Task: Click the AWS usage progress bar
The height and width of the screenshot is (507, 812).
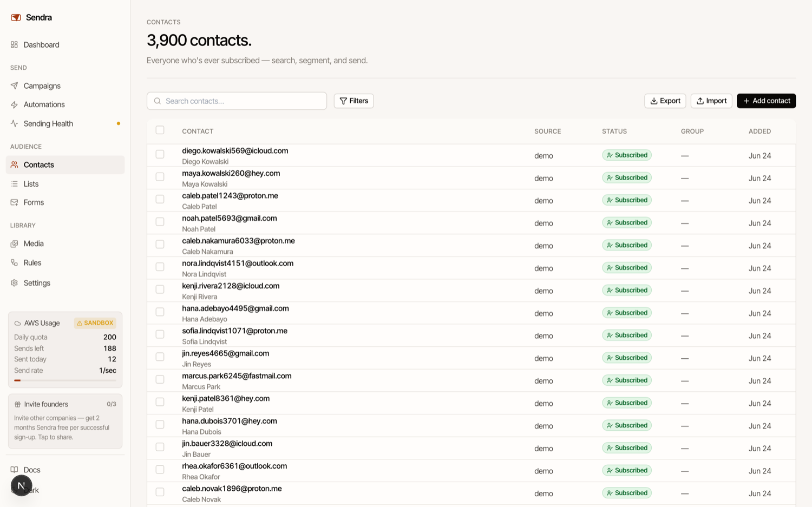Action: 65,380
